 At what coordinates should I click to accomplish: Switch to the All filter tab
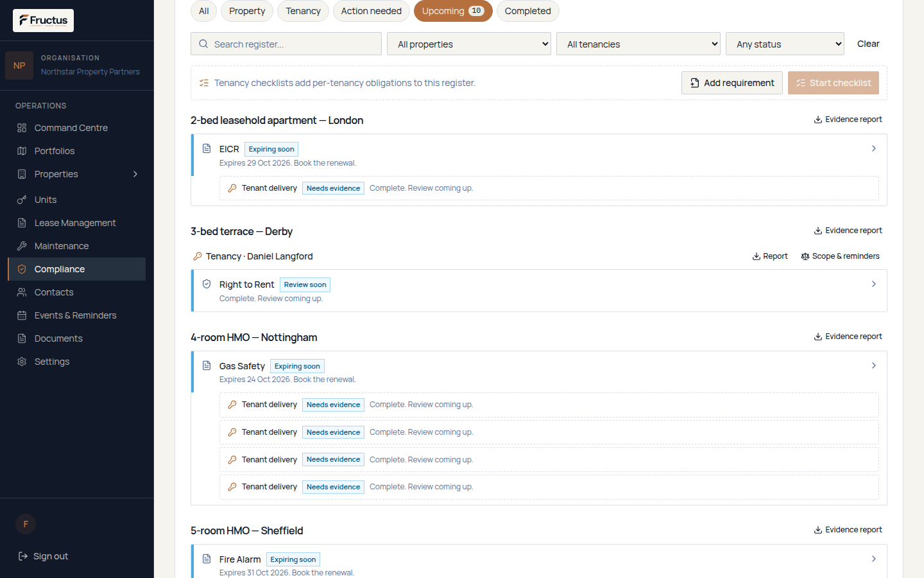[204, 11]
